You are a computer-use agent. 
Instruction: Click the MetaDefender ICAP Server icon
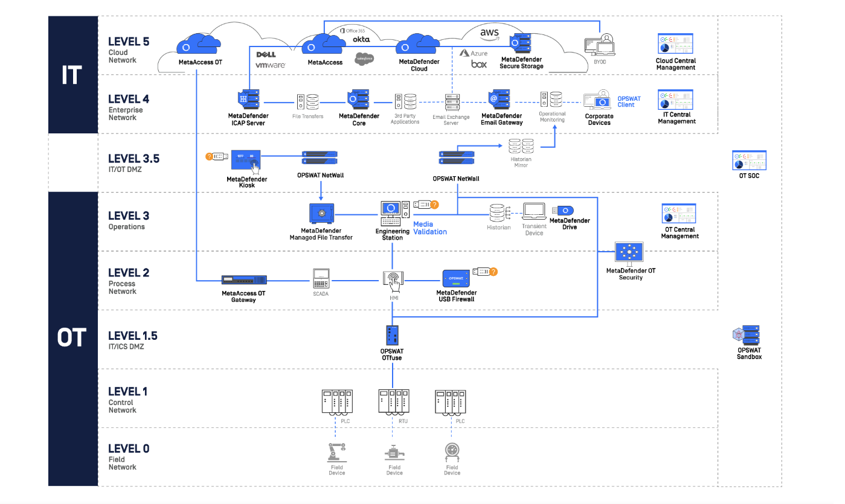coord(249,100)
